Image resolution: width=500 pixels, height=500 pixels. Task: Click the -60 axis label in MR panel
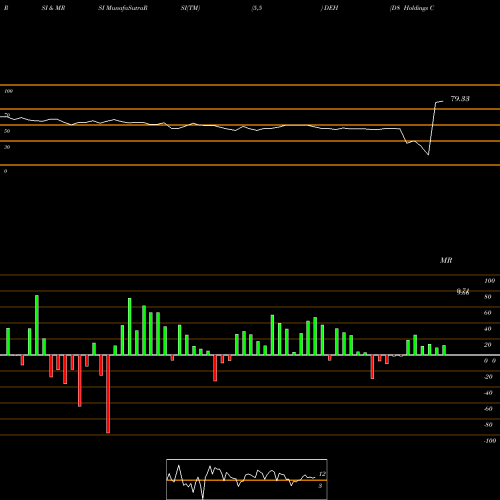point(488,409)
